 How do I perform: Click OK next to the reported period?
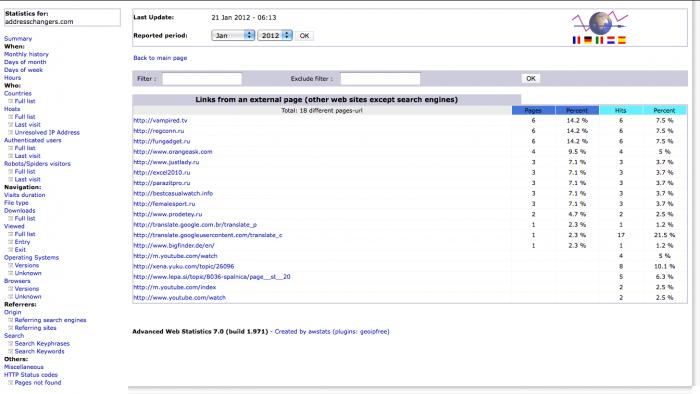point(304,36)
